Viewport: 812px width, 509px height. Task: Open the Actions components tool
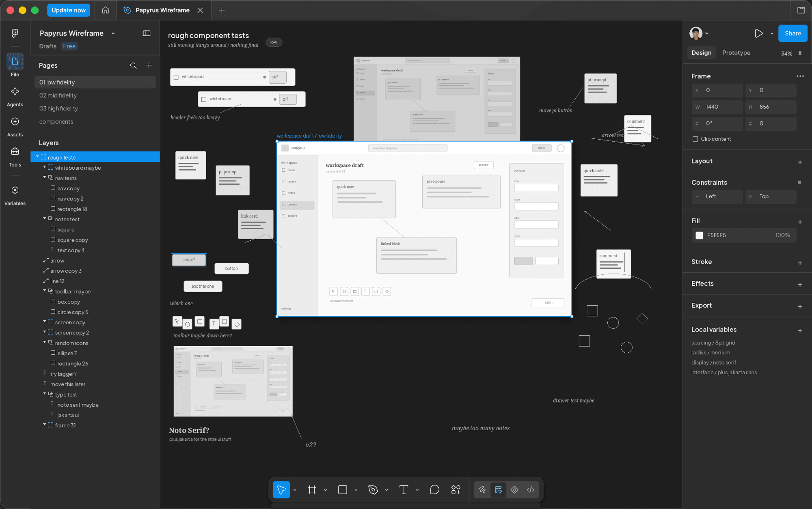456,490
